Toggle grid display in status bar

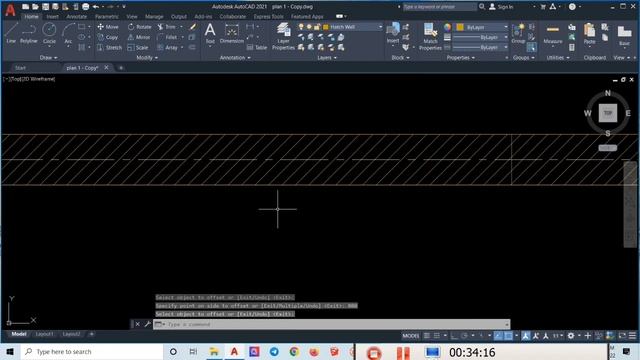pyautogui.click(x=427, y=336)
